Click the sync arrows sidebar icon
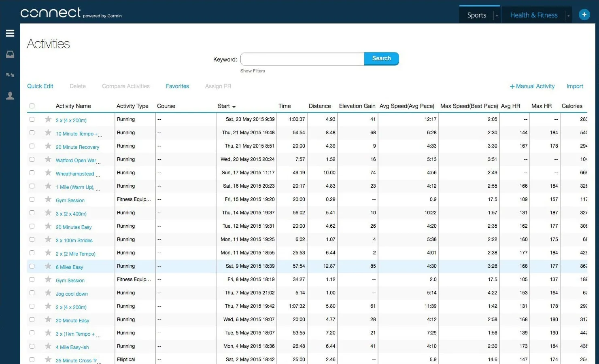 [x=10, y=75]
